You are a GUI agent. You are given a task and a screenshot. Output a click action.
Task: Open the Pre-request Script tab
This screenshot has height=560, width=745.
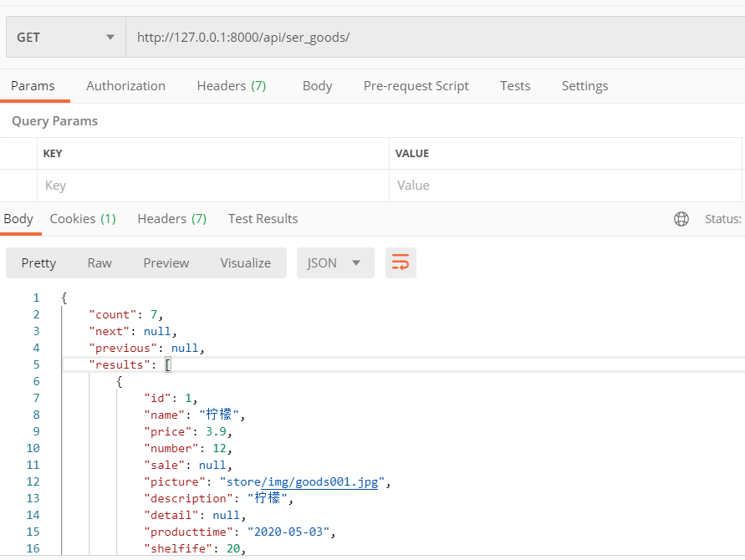pyautogui.click(x=416, y=86)
